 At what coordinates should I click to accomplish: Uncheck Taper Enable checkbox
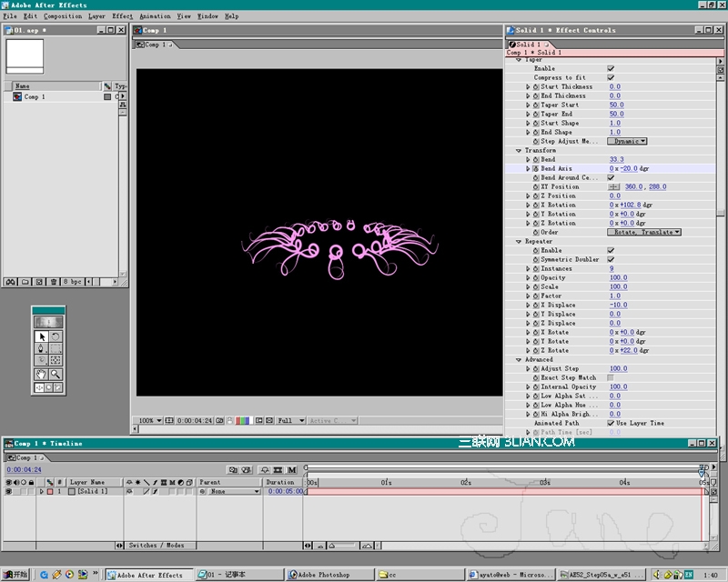(611, 68)
